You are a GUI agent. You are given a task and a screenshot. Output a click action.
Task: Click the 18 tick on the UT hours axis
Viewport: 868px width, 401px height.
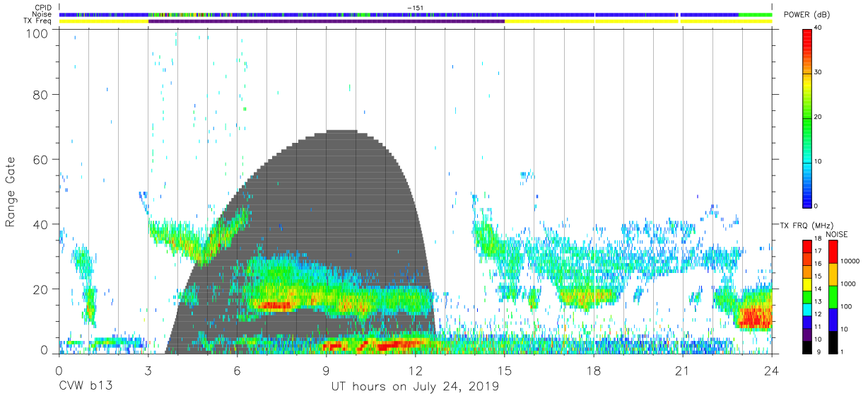point(594,371)
